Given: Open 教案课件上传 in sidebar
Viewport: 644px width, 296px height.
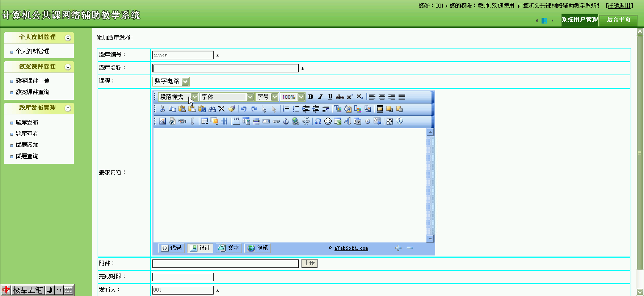Looking at the screenshot, I should [33, 81].
